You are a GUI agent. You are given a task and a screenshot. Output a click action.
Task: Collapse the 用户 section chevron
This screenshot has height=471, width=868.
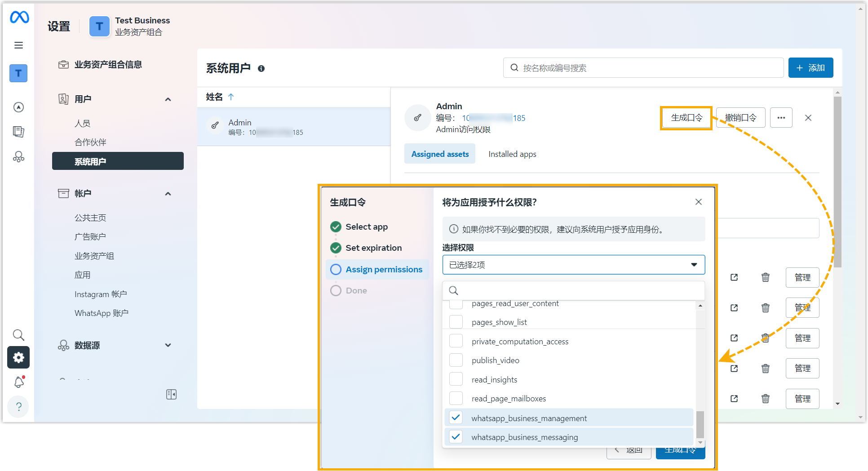click(168, 99)
